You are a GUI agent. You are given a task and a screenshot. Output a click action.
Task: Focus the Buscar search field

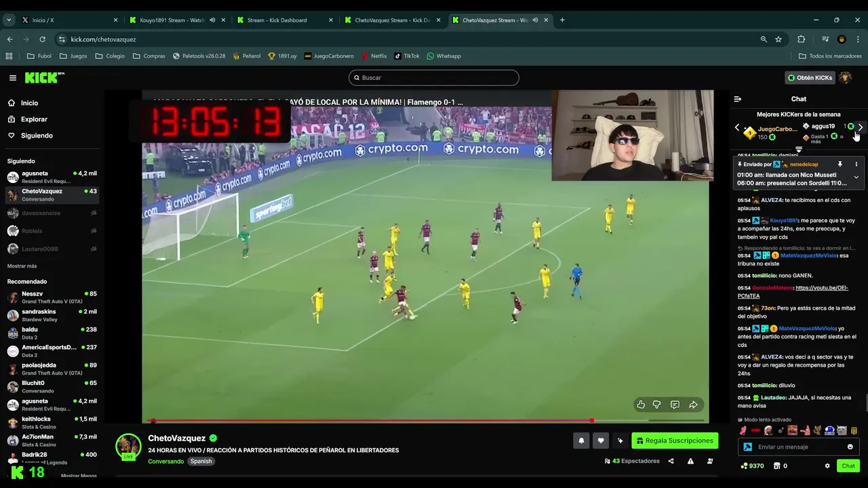[434, 78]
